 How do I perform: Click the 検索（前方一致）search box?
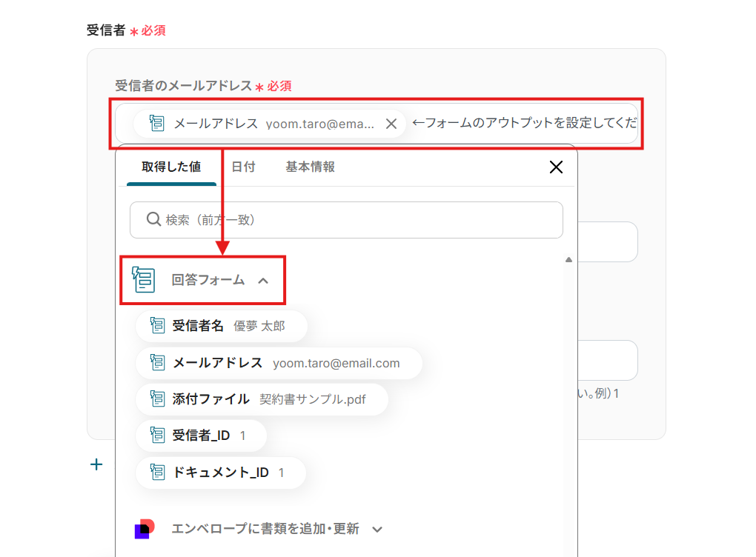346,220
